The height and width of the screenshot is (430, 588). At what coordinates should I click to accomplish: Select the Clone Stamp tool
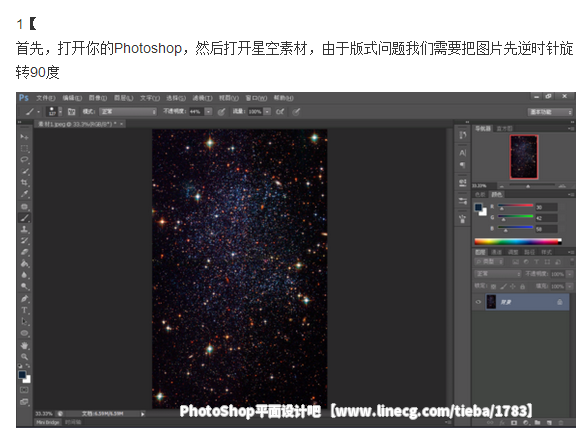pyautogui.click(x=25, y=229)
